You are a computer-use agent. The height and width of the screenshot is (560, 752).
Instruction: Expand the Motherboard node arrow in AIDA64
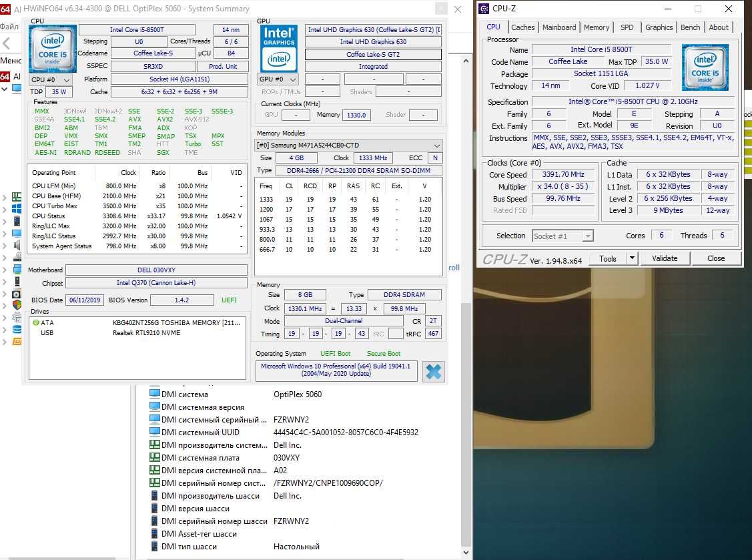click(x=4, y=197)
